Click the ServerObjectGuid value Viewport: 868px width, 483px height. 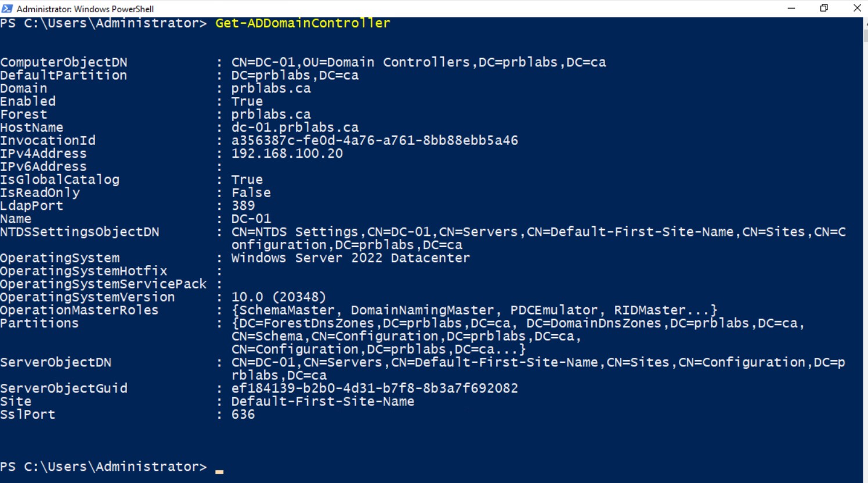(374, 388)
